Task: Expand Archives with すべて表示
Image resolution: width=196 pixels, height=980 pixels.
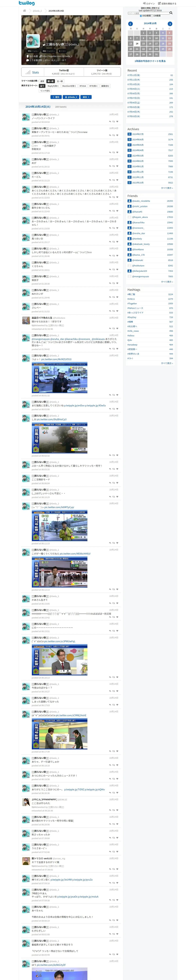Action: coord(167,188)
